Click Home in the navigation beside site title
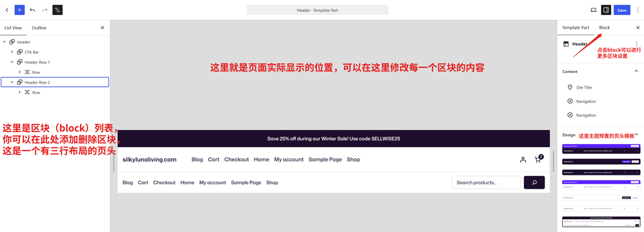The width and height of the screenshot is (644, 232). coord(262,160)
